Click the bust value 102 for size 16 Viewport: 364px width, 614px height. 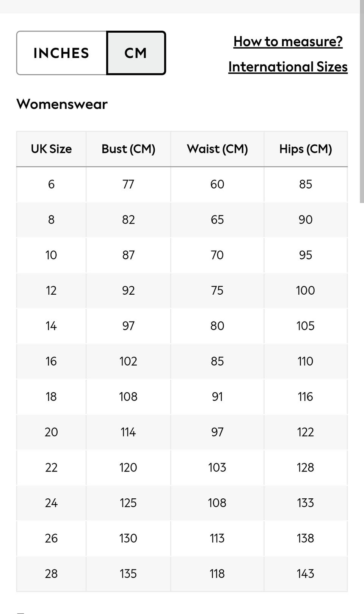(x=128, y=361)
